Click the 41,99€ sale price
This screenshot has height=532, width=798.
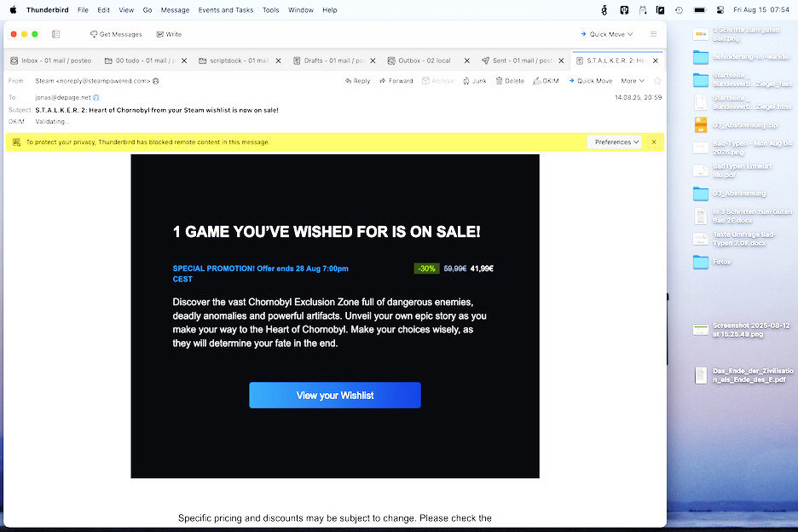tap(482, 269)
